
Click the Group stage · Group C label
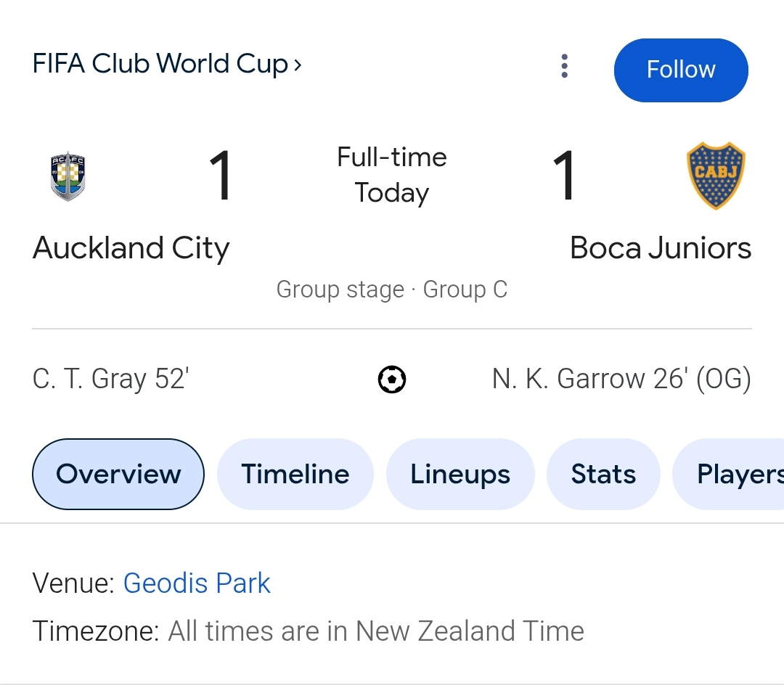coord(392,290)
